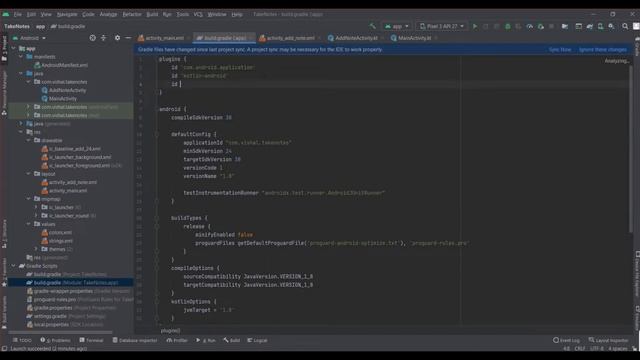Click Search Everywhere magnifier icon

pos(625,26)
